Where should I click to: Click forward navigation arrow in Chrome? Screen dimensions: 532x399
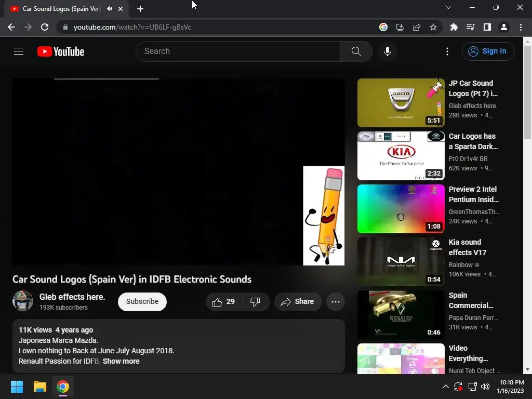[28, 27]
